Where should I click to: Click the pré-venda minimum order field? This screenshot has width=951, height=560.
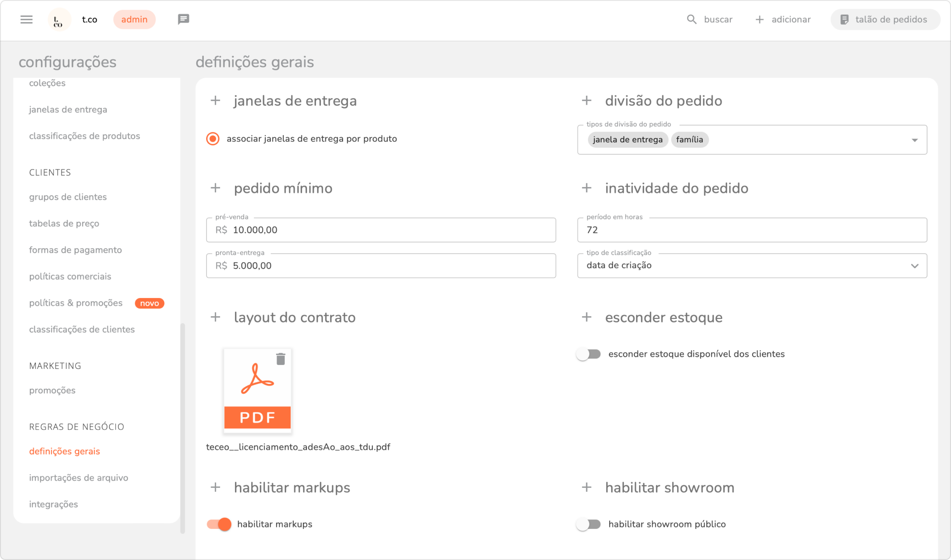[381, 230]
